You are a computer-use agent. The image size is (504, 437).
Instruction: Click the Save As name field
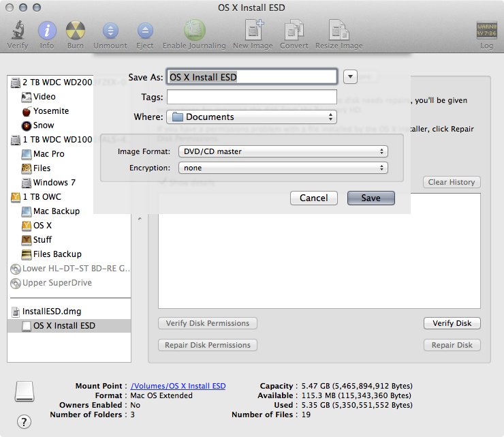[252, 77]
